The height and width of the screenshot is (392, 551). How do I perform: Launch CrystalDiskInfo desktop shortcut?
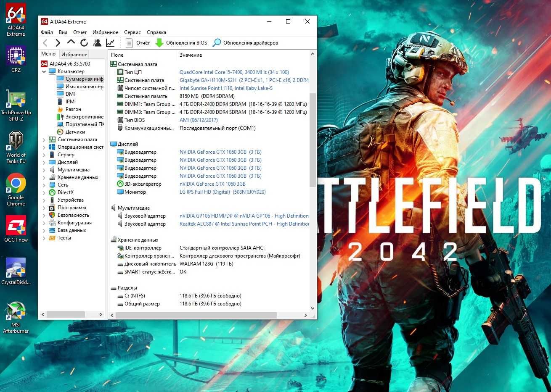pos(16,271)
